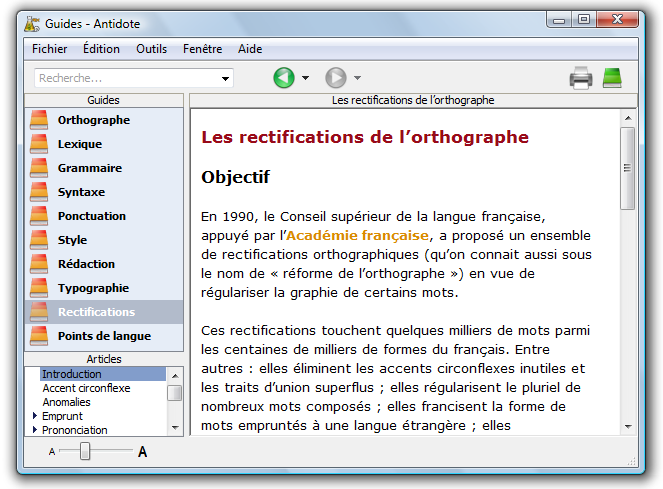
Task: Click the book icon beside Ponctuation
Action: click(x=39, y=216)
